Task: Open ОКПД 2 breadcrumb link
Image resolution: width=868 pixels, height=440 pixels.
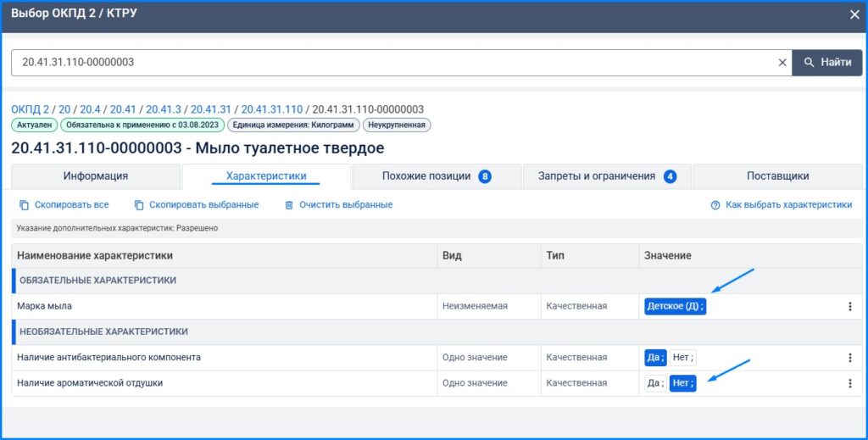Action: 30,109
